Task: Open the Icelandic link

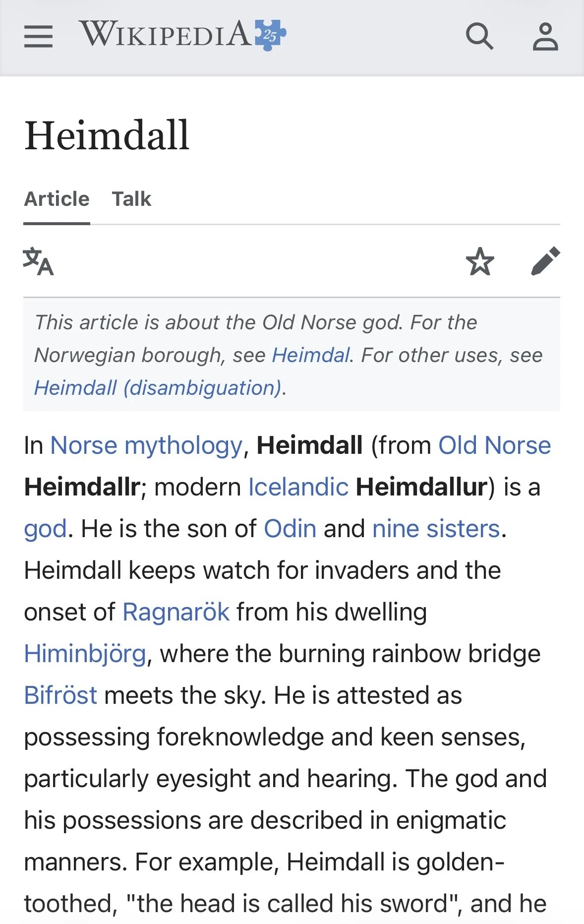Action: (x=298, y=487)
